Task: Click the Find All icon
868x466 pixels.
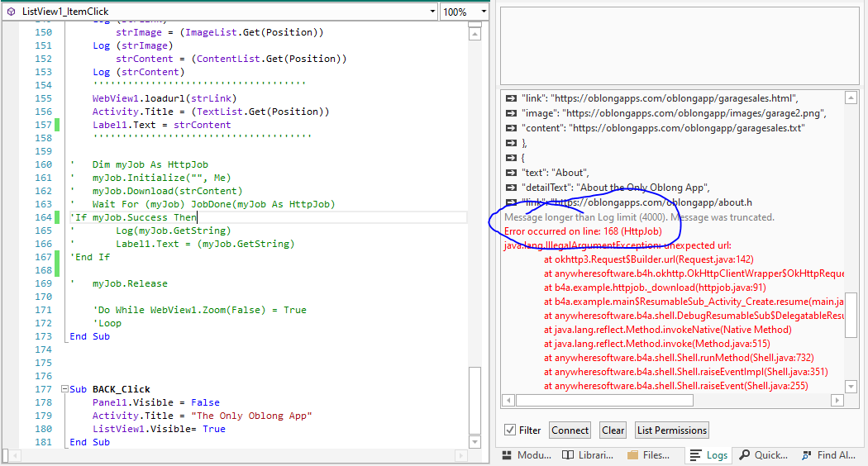Action: 807,455
